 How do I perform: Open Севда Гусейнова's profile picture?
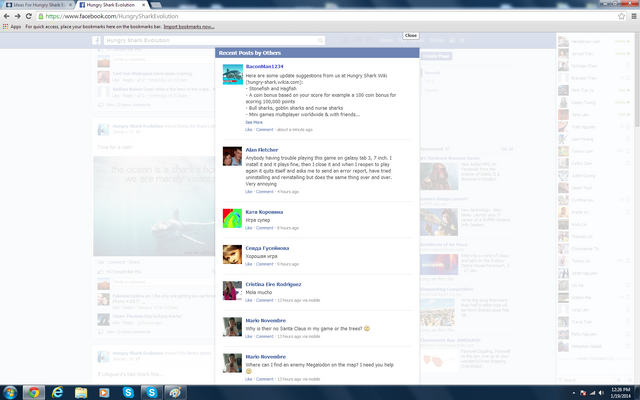pos(233,255)
